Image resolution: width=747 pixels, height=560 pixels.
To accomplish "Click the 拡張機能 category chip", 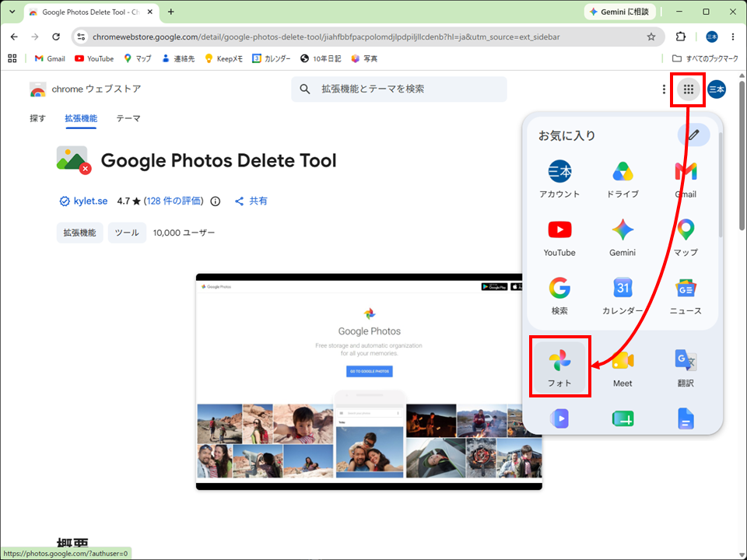I will pyautogui.click(x=79, y=233).
